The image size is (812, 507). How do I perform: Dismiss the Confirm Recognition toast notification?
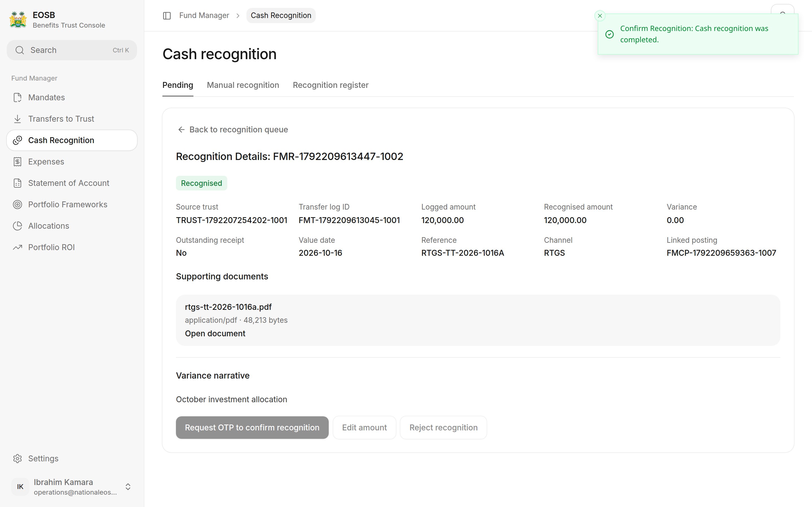pos(600,16)
